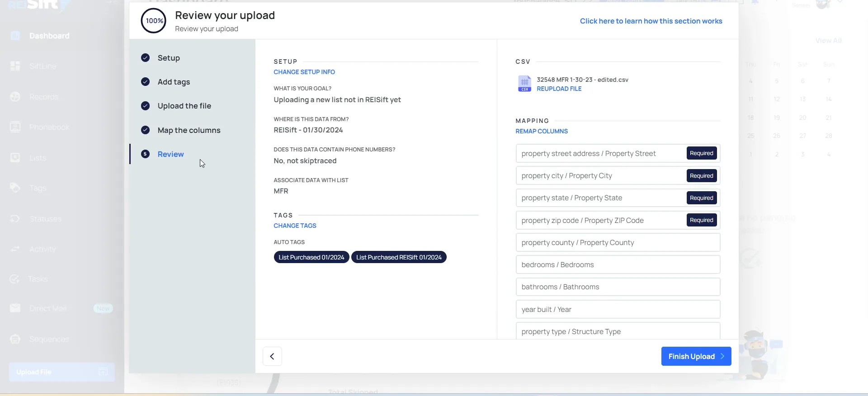
Task: Click List Purchased REISift 01/2024 tag
Action: click(399, 257)
